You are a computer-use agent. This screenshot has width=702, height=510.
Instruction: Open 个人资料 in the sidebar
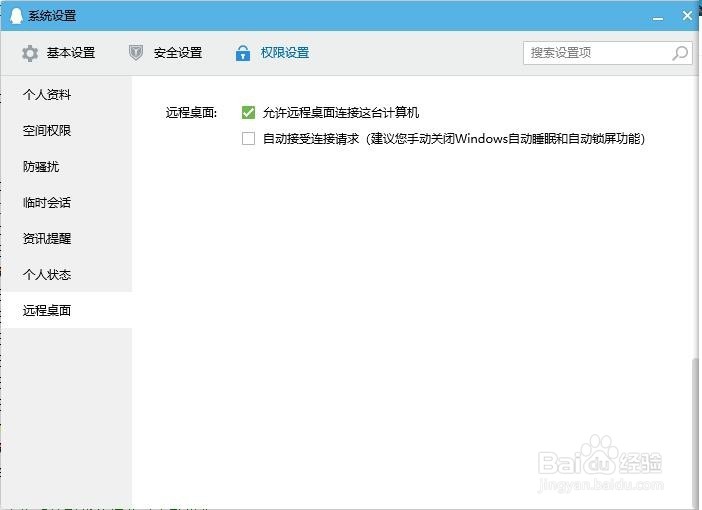pyautogui.click(x=66, y=94)
